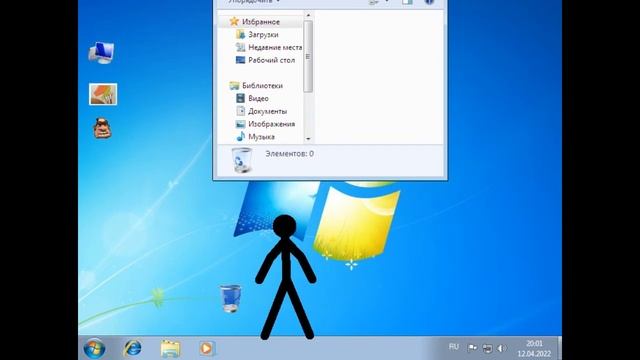
Task: Switch the RU input language indicator
Action: 453,347
